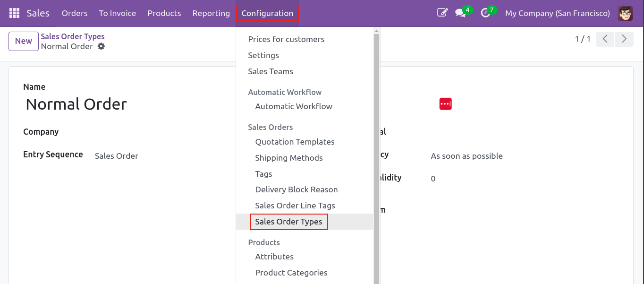This screenshot has width=644, height=284.
Task: Click the validity value 0 field
Action: click(433, 179)
